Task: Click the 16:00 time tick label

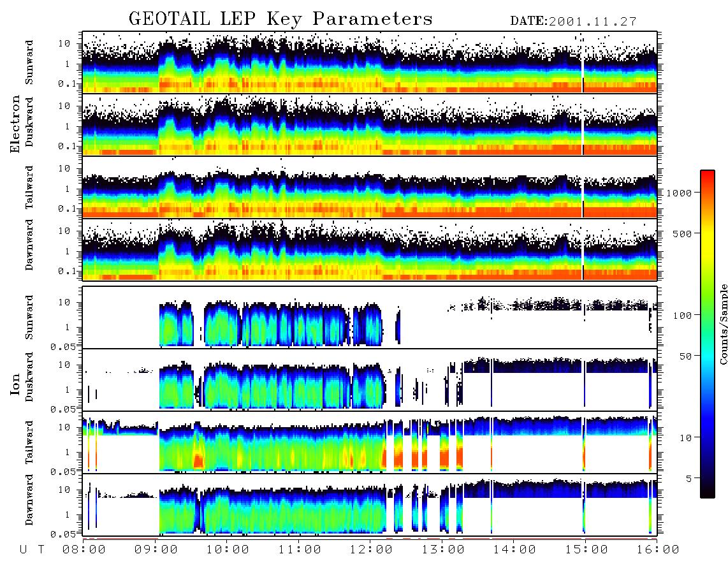Action: 658,550
